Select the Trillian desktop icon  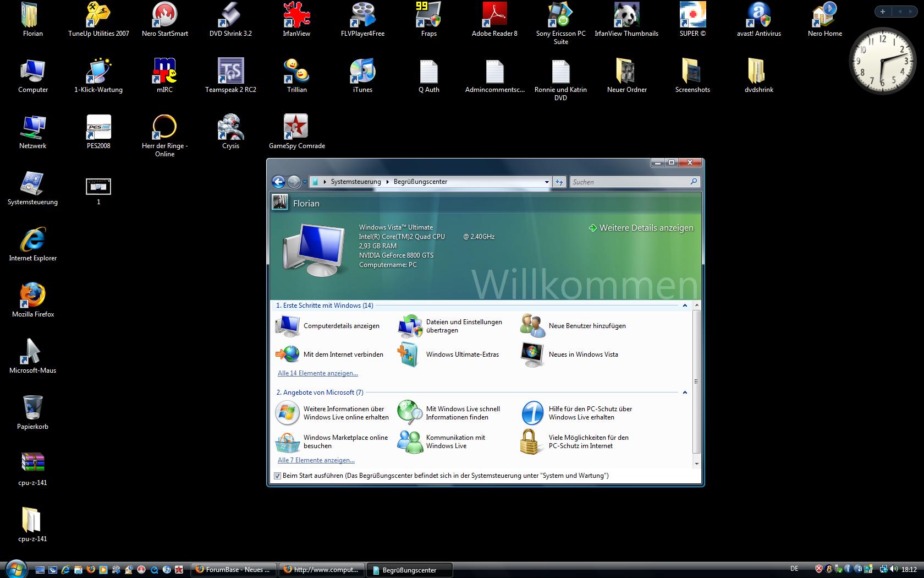[x=296, y=75]
